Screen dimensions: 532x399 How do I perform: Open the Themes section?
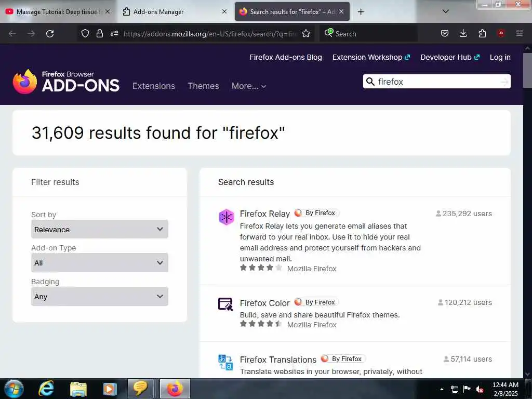[203, 86]
